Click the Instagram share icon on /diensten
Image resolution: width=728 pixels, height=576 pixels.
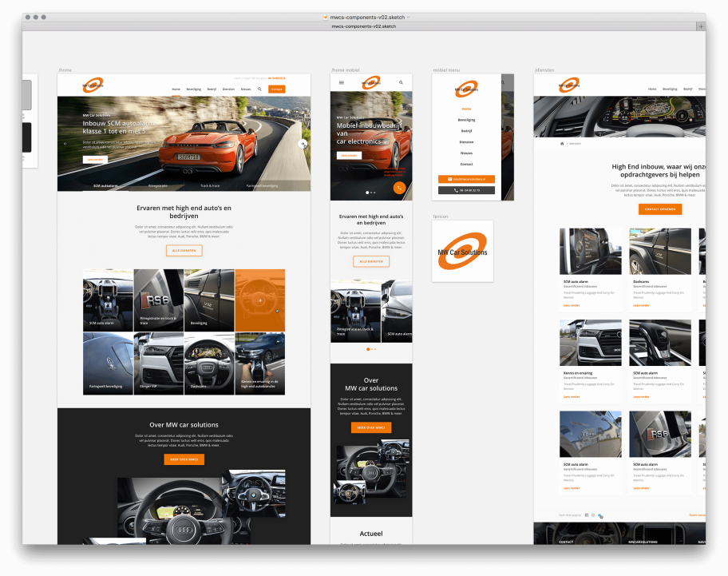click(x=593, y=515)
